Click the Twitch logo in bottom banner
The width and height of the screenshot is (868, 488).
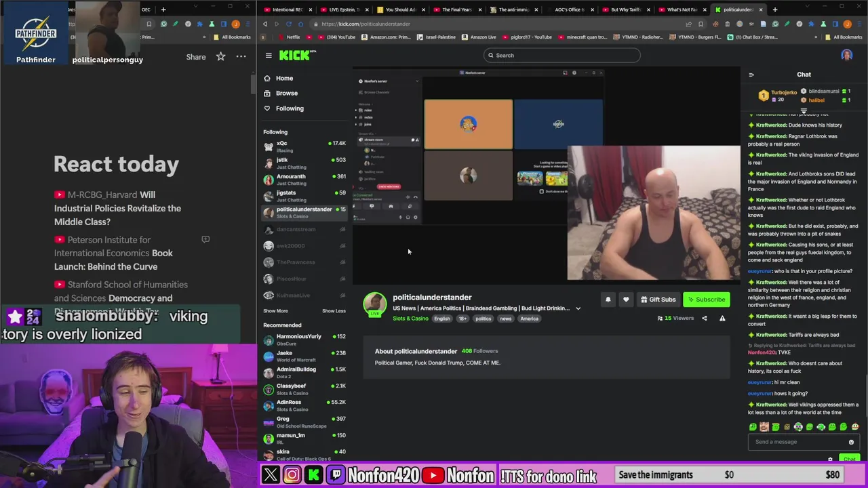point(336,475)
